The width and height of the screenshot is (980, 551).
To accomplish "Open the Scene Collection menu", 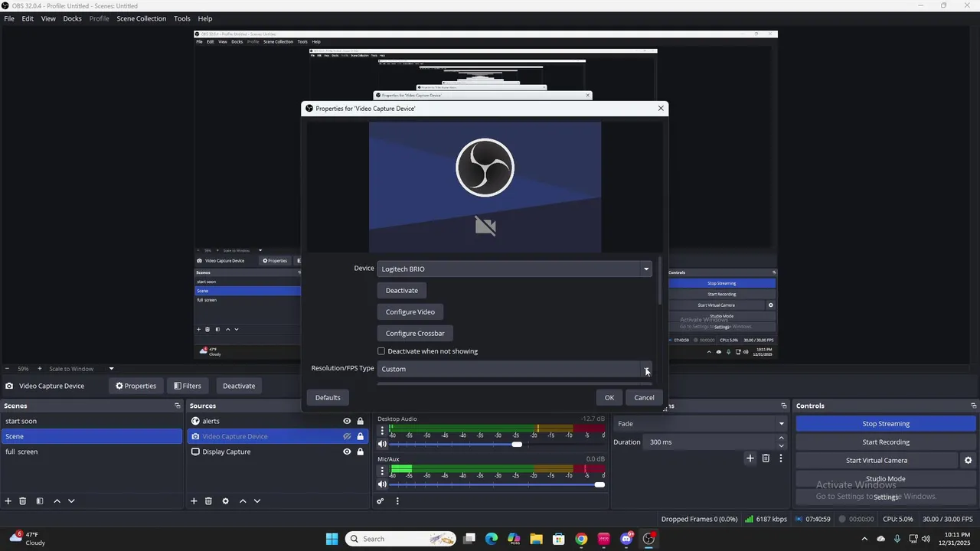I will [x=142, y=18].
